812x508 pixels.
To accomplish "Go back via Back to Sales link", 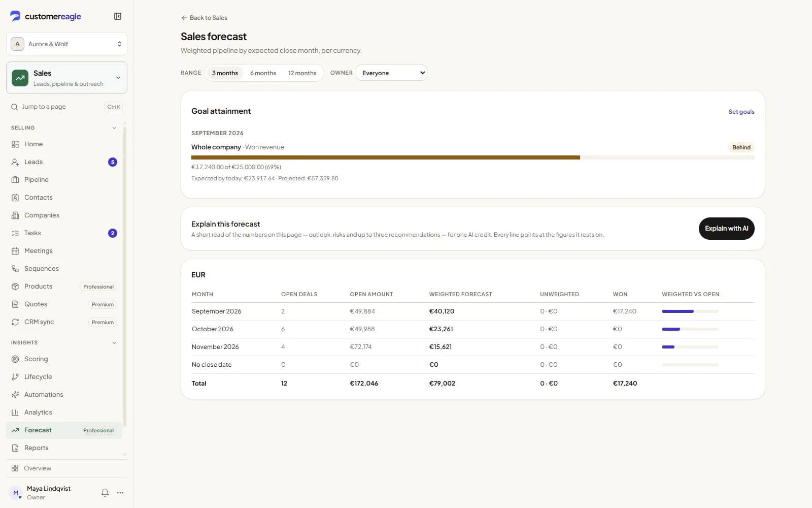I will click(x=204, y=18).
